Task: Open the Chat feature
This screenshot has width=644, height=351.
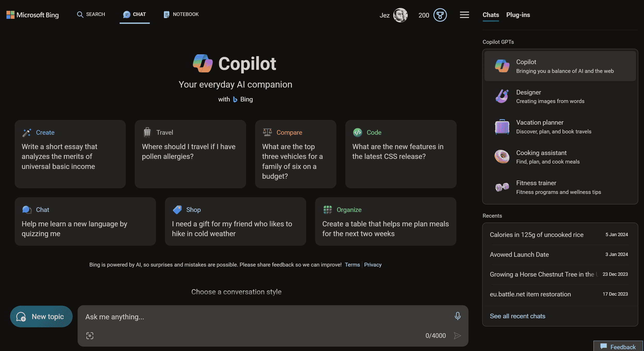Action: [x=134, y=14]
